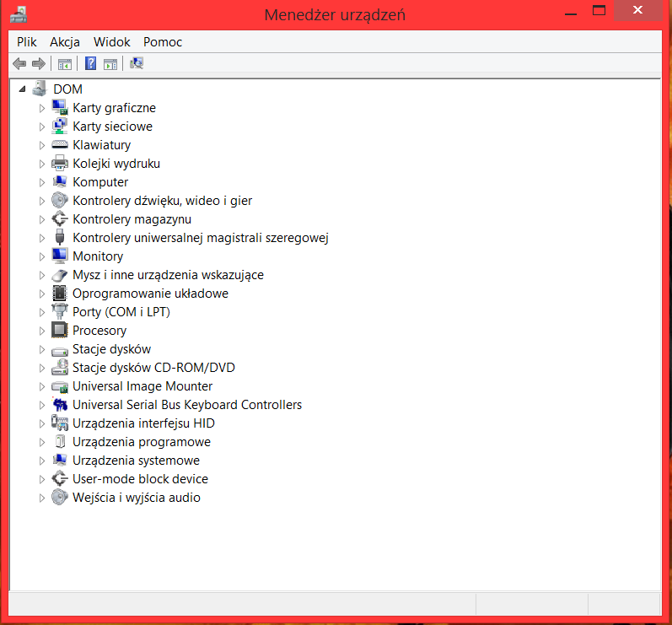Click the Stacje dysków CD-ROM/DVD drive icon
Image resolution: width=672 pixels, height=625 pixels.
[x=60, y=368]
